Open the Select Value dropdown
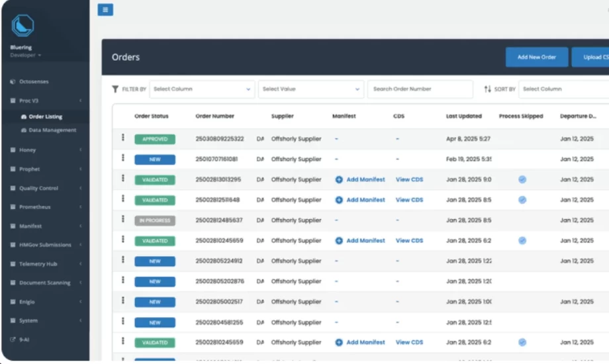 (311, 89)
